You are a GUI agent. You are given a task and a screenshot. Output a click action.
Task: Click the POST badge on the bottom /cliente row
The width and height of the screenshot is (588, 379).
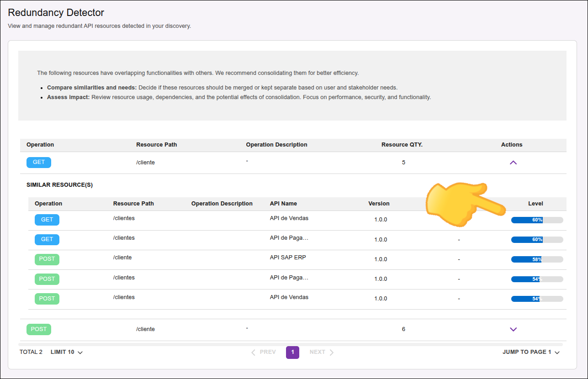tap(38, 329)
